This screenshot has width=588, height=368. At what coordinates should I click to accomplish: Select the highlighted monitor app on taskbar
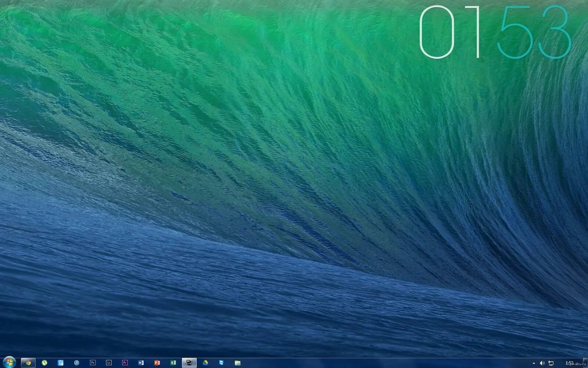pyautogui.click(x=189, y=362)
